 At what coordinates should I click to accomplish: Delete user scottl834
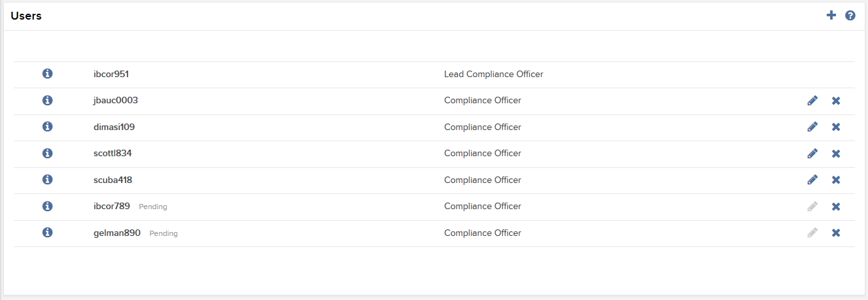[836, 154]
